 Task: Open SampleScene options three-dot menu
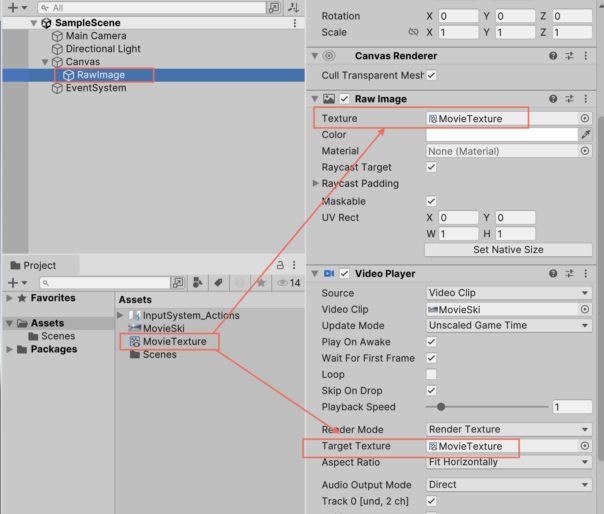295,23
